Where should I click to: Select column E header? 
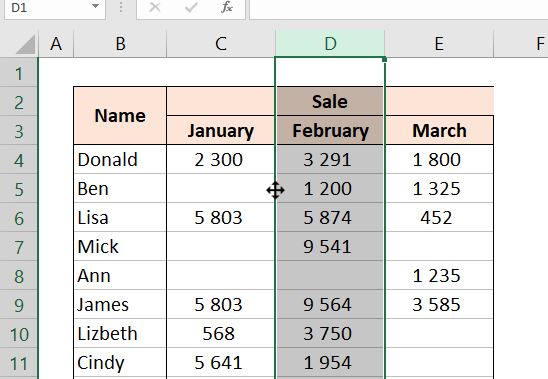point(439,44)
